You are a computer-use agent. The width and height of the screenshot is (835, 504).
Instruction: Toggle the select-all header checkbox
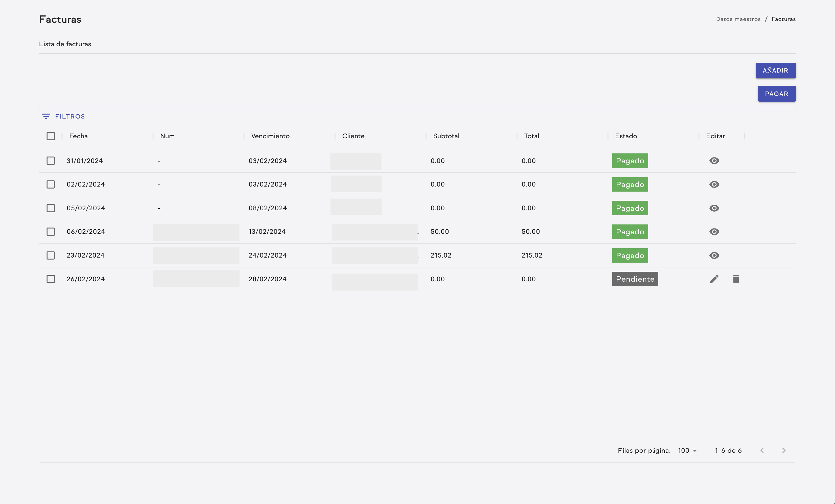coord(51,136)
